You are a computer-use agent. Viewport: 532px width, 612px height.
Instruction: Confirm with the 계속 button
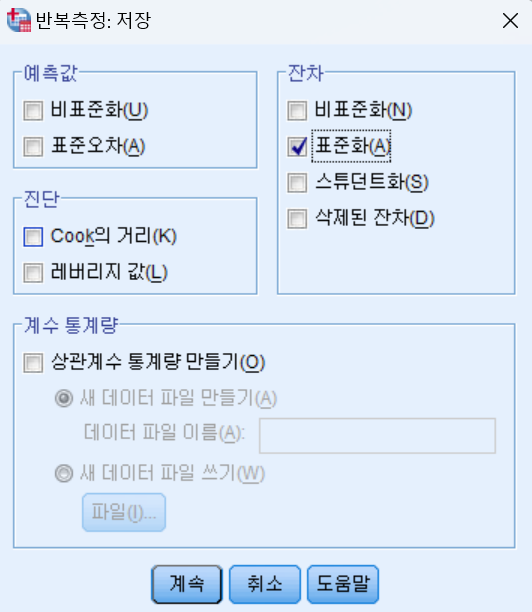pyautogui.click(x=187, y=584)
